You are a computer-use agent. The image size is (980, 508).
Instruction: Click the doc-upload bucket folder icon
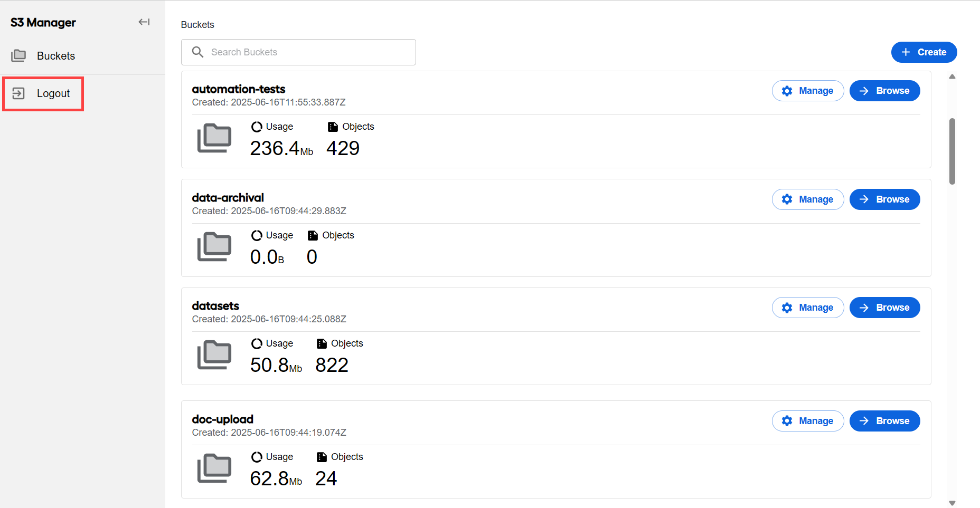(x=214, y=468)
